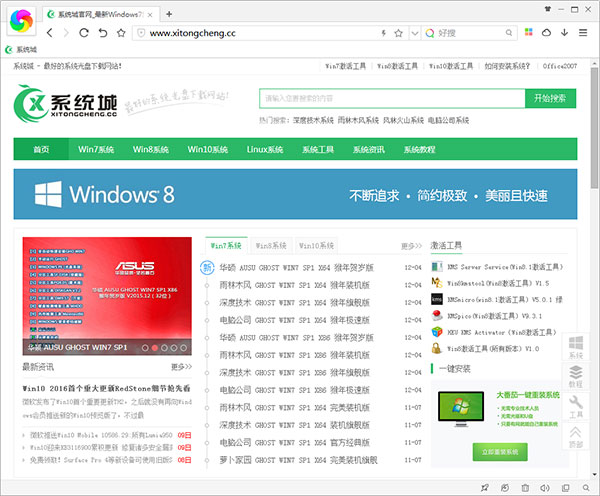
Task: Open the Win10激活工具 top link
Action: [x=451, y=66]
